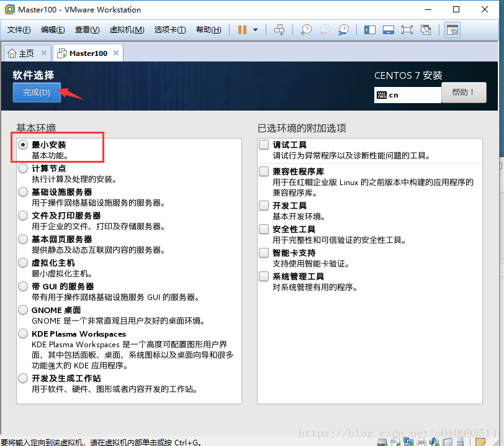This screenshot has height=446, width=504.
Task: Toggle the library sidebar view icon
Action: (x=370, y=30)
